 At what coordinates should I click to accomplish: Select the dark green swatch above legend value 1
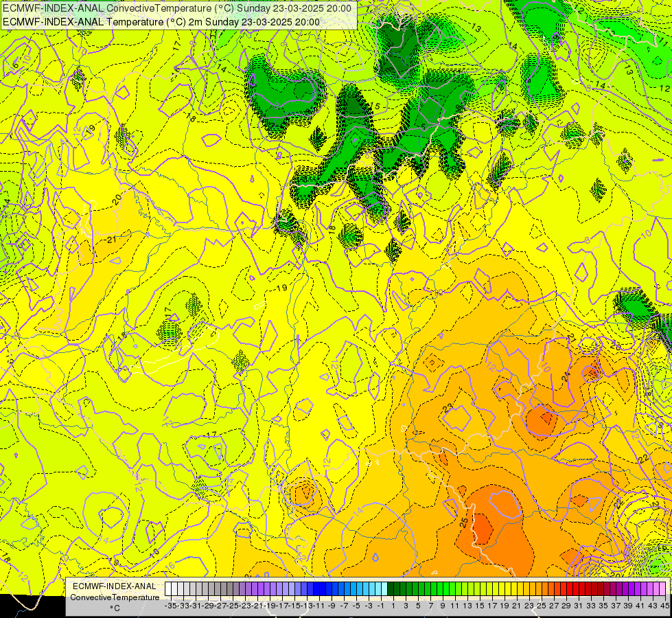[x=391, y=588]
